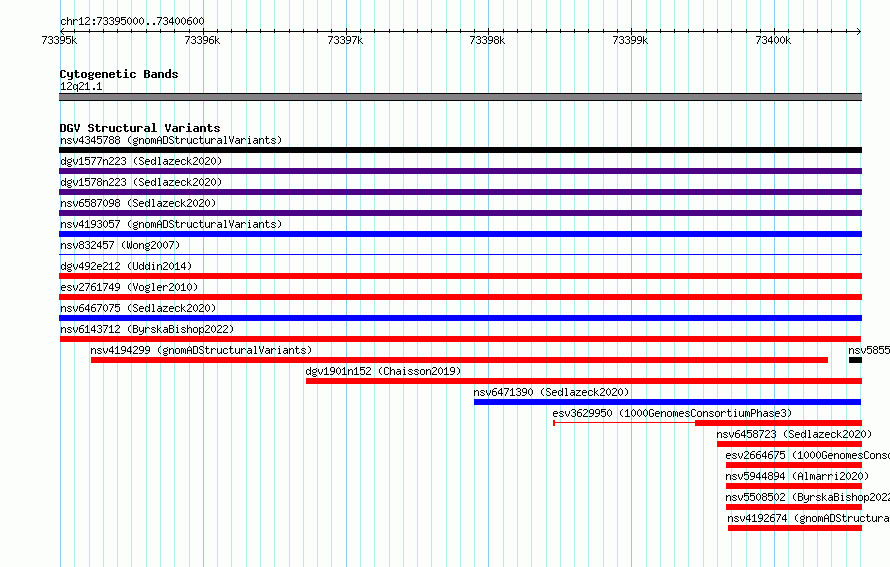Viewport: 890px width, 567px height.
Task: Open nsv4192674 gnomAD label
Action: tap(808, 518)
